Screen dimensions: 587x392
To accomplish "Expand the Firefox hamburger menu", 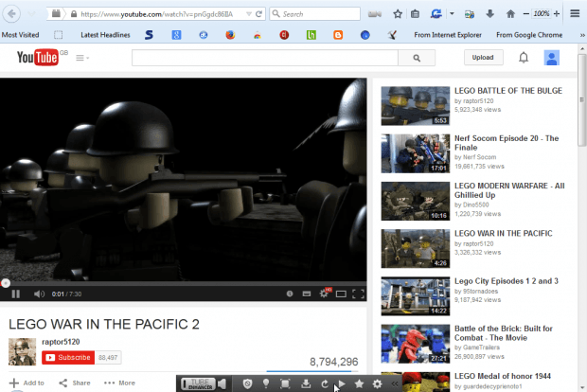I will click(x=575, y=14).
